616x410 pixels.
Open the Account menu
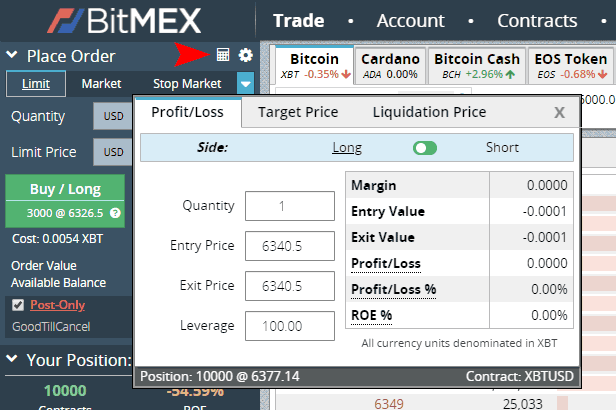(410, 20)
